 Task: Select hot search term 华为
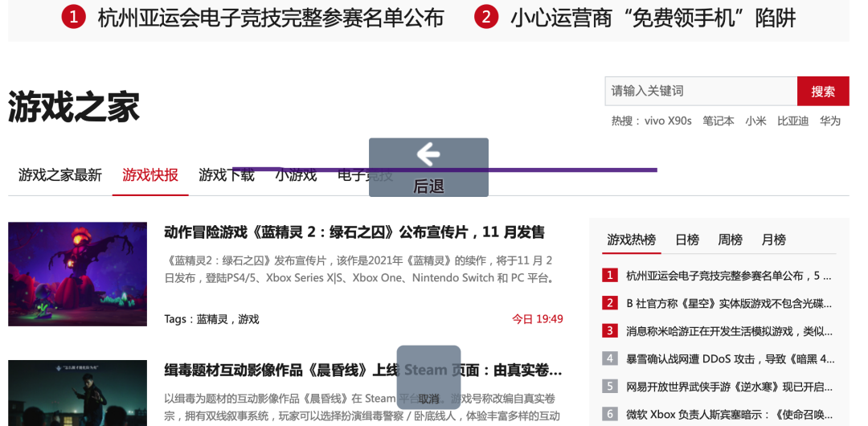point(829,121)
